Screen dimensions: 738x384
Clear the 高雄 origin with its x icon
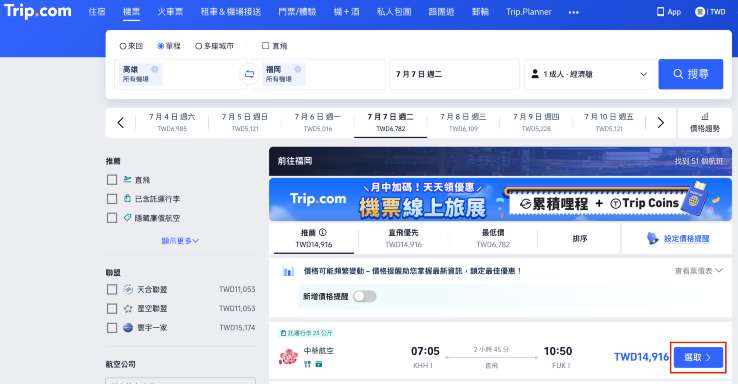pyautogui.click(x=154, y=69)
